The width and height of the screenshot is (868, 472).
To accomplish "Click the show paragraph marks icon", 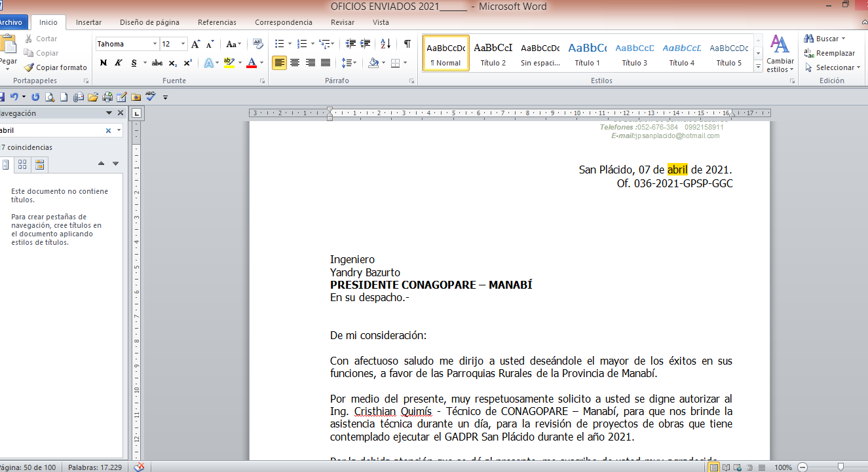I will (407, 44).
